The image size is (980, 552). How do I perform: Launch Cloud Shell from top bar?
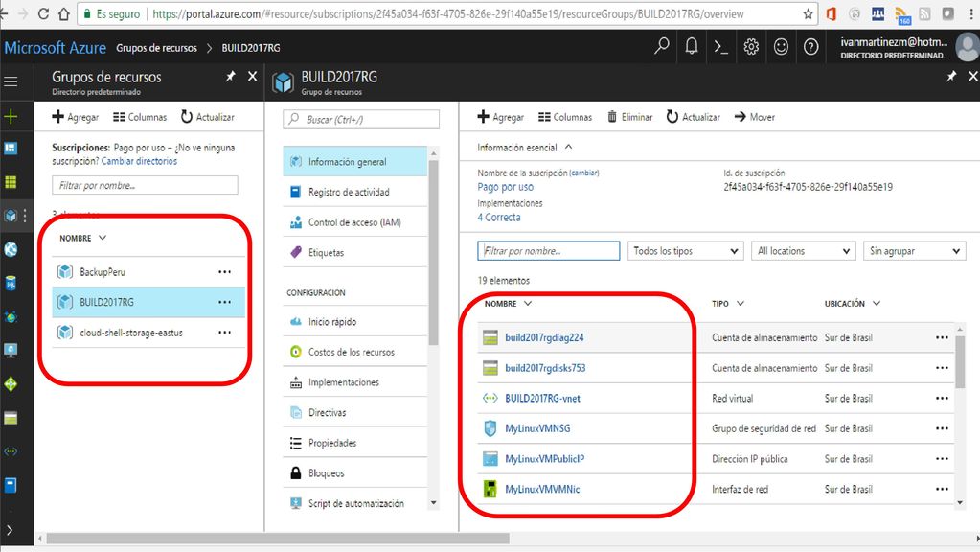coord(721,47)
